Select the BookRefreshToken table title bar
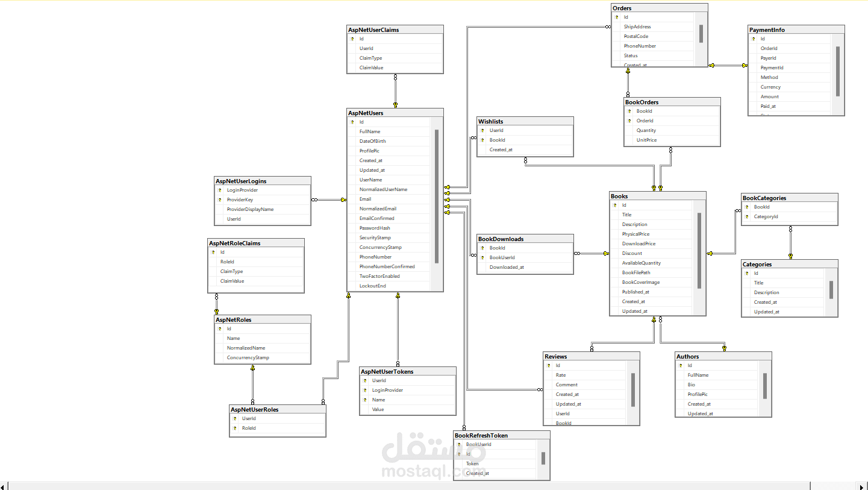 502,435
